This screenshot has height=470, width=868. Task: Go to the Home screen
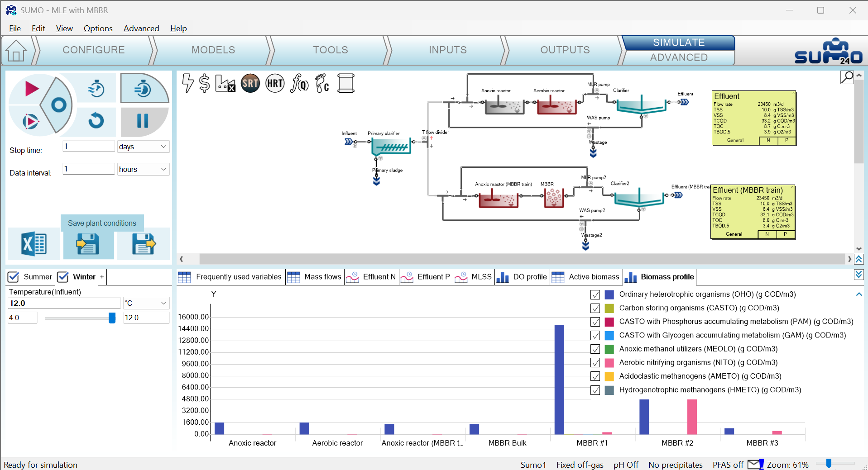pos(16,50)
